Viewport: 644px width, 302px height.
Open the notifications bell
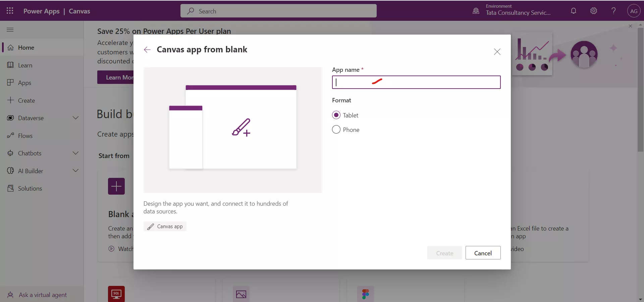click(x=574, y=11)
